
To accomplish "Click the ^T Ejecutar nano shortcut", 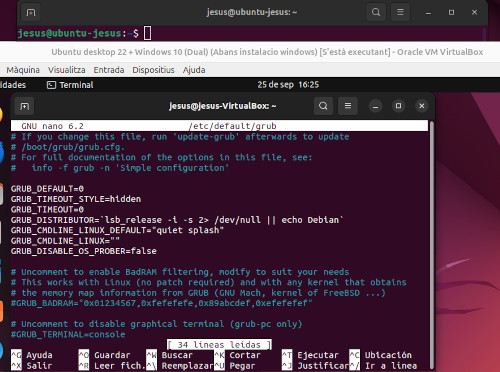I will pos(310,355).
